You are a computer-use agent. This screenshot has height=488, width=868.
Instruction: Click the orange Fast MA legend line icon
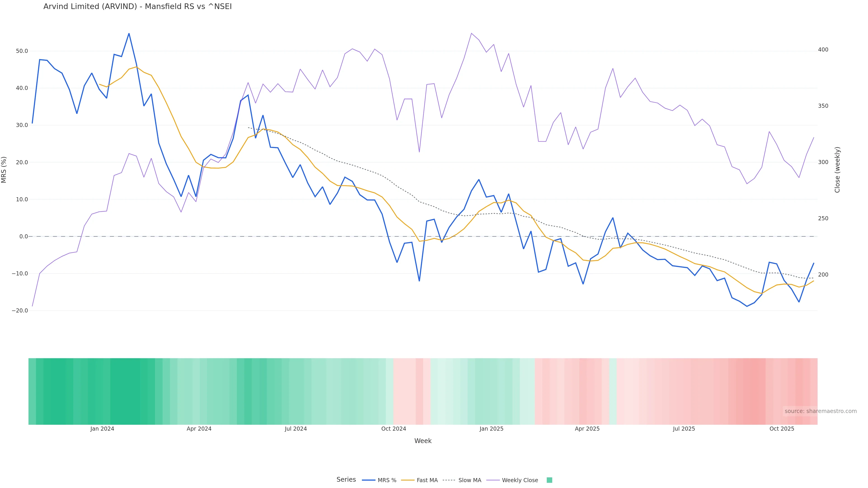point(408,480)
